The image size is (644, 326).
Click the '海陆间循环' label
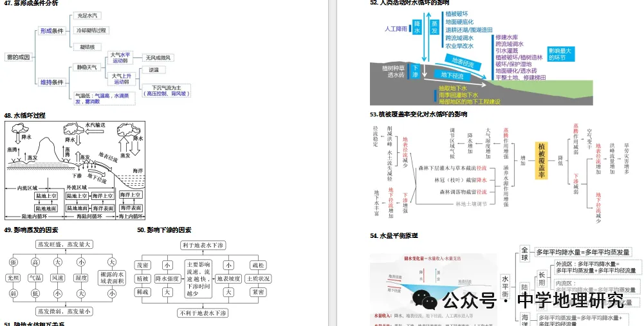tap(89, 216)
